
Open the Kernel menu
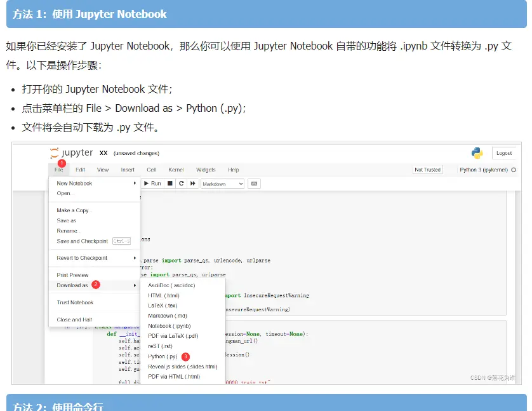(176, 170)
